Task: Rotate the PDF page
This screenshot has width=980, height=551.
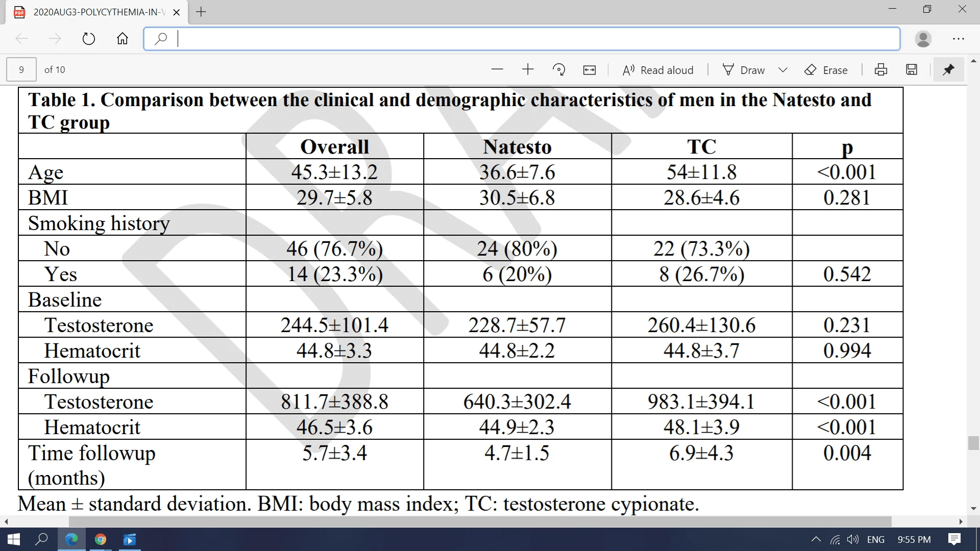Action: (x=559, y=69)
